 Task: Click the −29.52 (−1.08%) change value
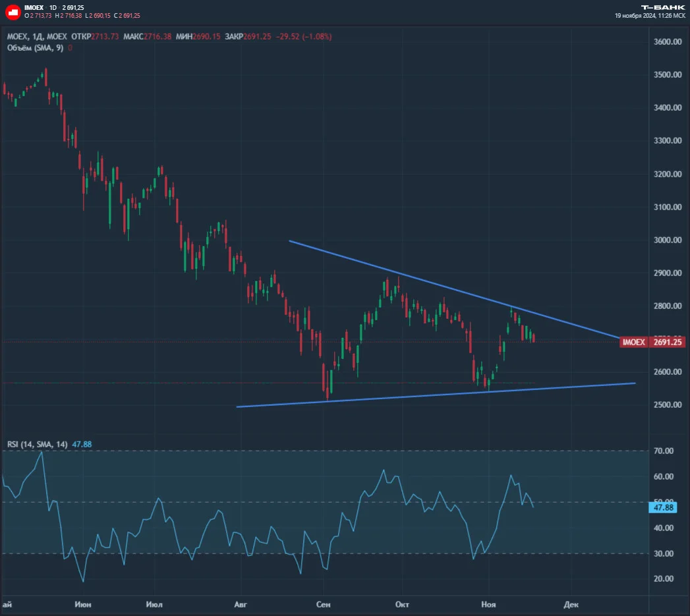[x=304, y=36]
